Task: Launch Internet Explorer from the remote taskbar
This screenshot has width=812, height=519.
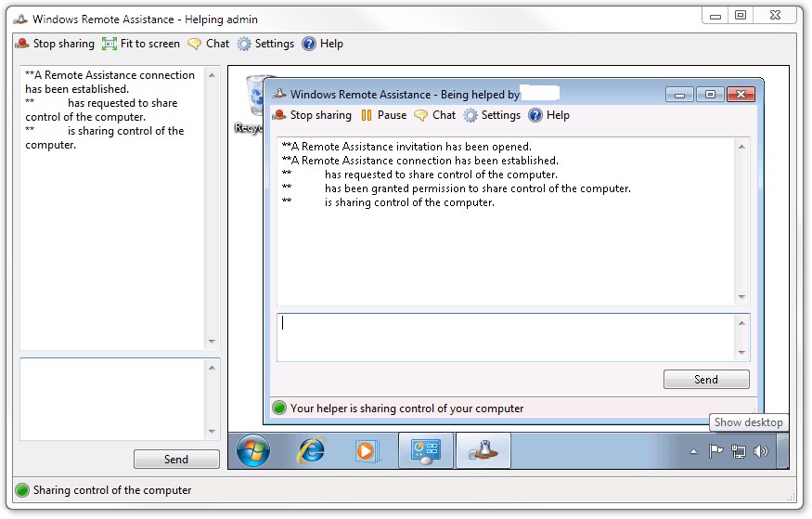Action: [311, 450]
